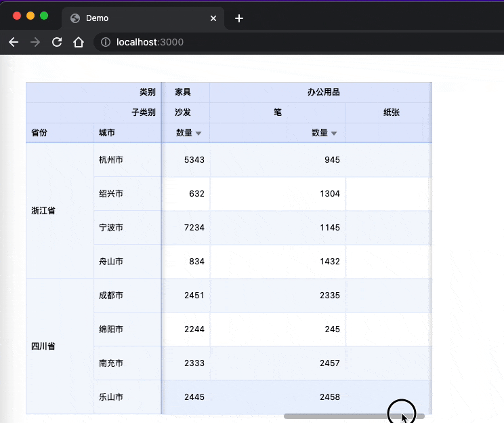Click cell with value 1432
The width and height of the screenshot is (504, 423).
(277, 262)
